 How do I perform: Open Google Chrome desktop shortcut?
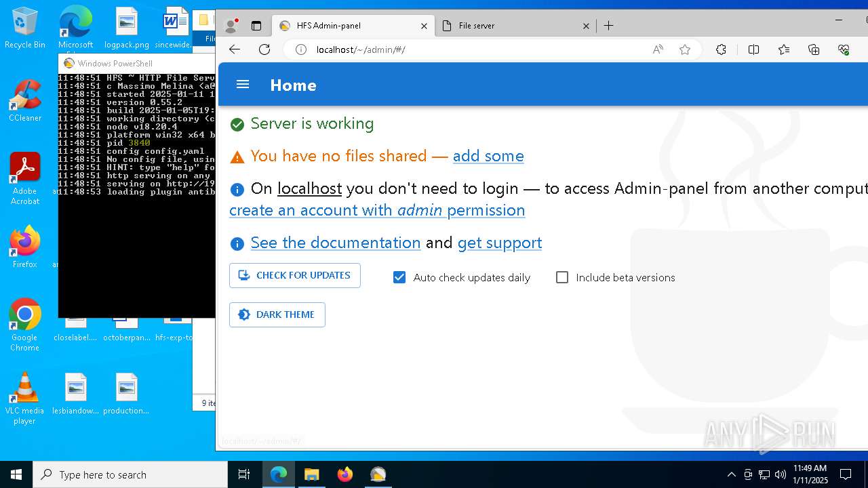[25, 325]
